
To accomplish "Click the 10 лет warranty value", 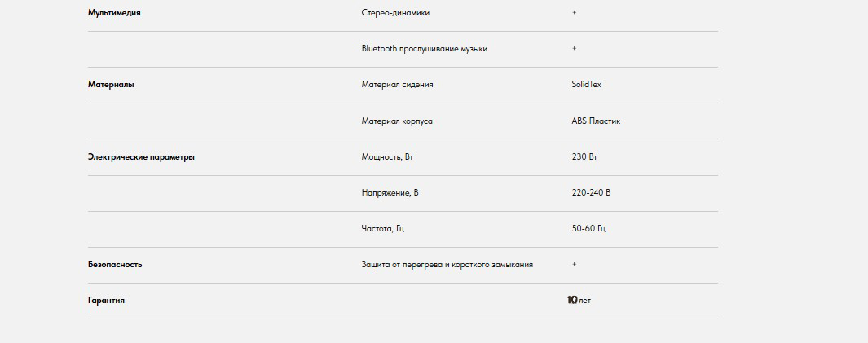I will 579,300.
